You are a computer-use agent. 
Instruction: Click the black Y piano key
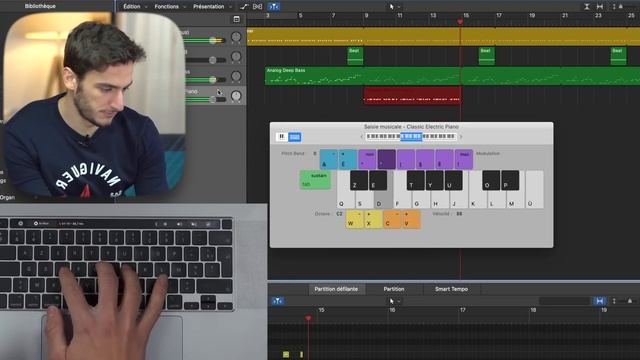click(x=435, y=180)
